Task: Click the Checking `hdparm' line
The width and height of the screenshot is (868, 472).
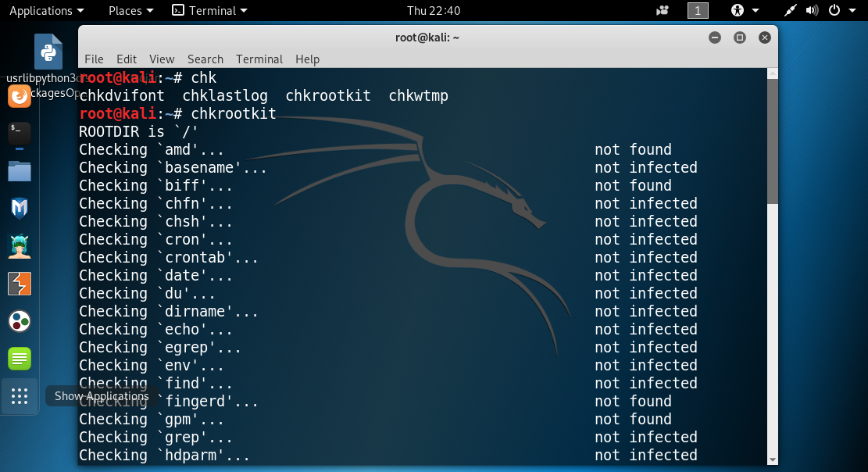Action: 164,456
